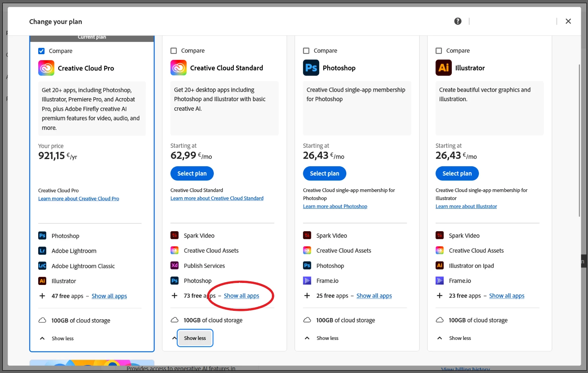Click the dialog's vertical scrollbar
The height and width of the screenshot is (373, 588).
(579, 140)
